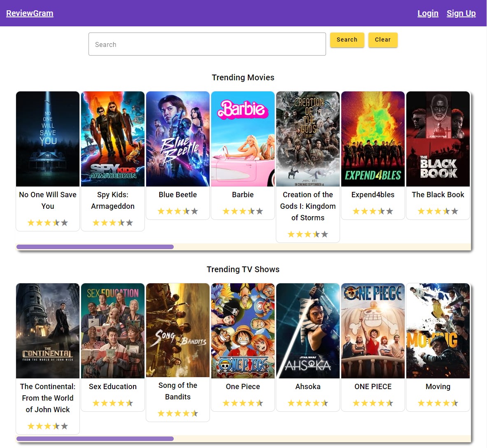The height and width of the screenshot is (448, 487).
Task: Select No One Will Save You poster
Action: tap(48, 139)
